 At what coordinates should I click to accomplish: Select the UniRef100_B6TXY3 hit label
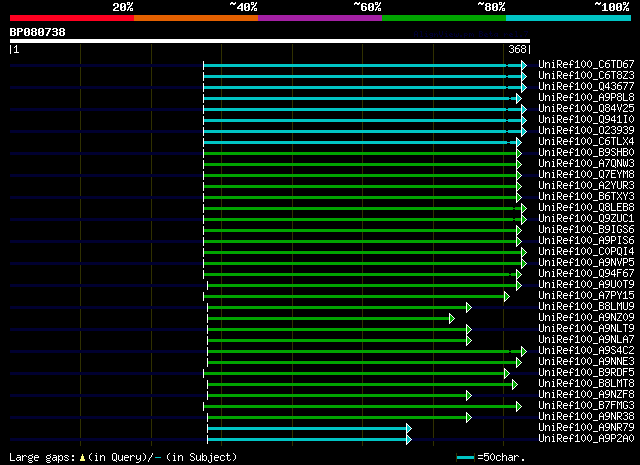click(x=586, y=197)
